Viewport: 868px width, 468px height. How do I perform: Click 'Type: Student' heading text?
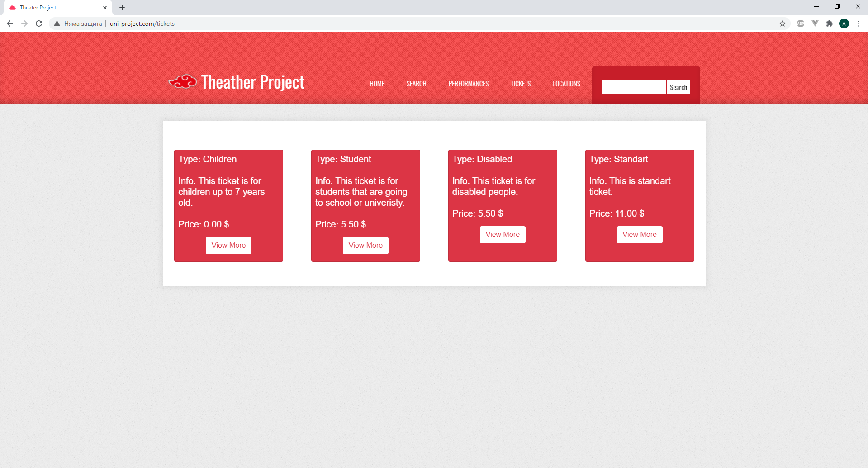tap(343, 159)
